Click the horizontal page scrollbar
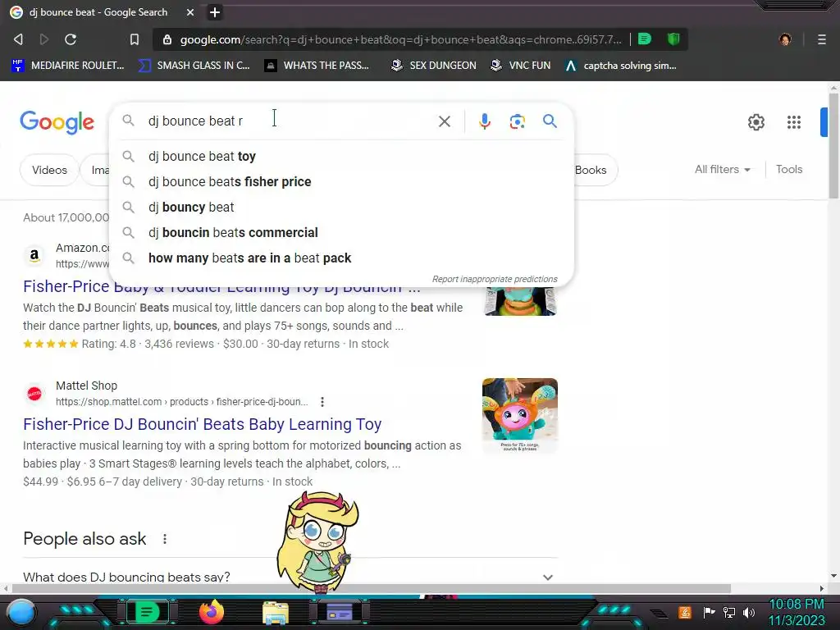The width and height of the screenshot is (840, 630). coord(372,588)
